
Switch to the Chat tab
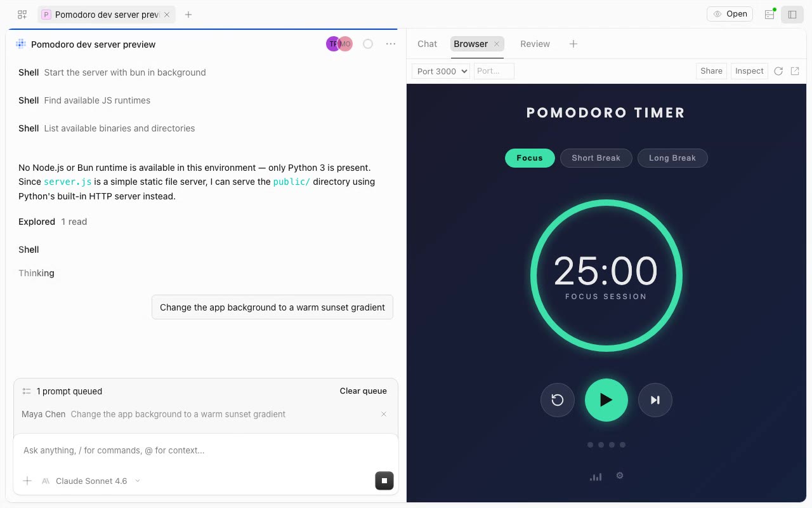427,44
